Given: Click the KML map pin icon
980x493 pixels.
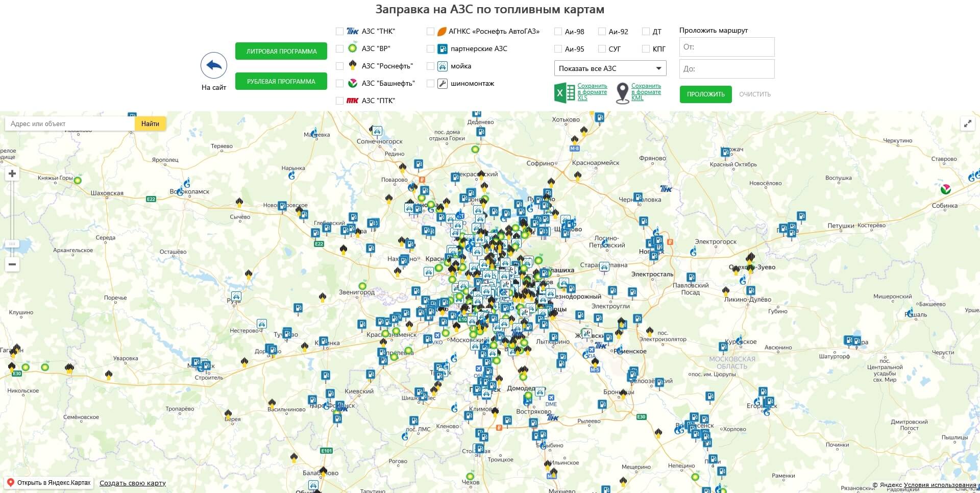Looking at the screenshot, I should pyautogui.click(x=623, y=93).
